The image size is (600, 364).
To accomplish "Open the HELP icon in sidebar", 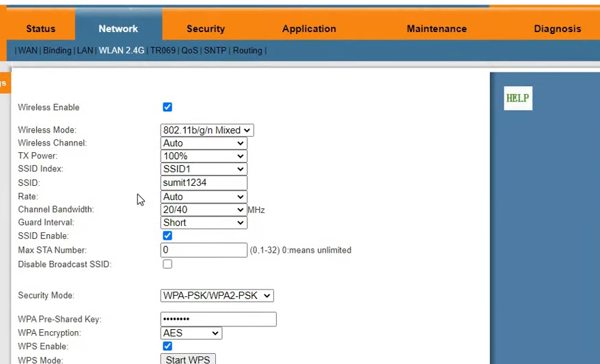I will [517, 98].
